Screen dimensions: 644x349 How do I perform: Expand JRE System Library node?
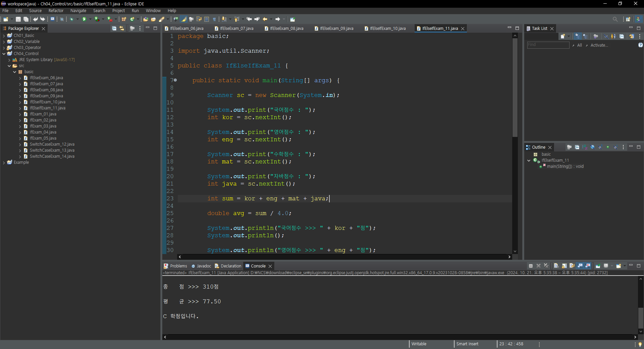coord(9,60)
